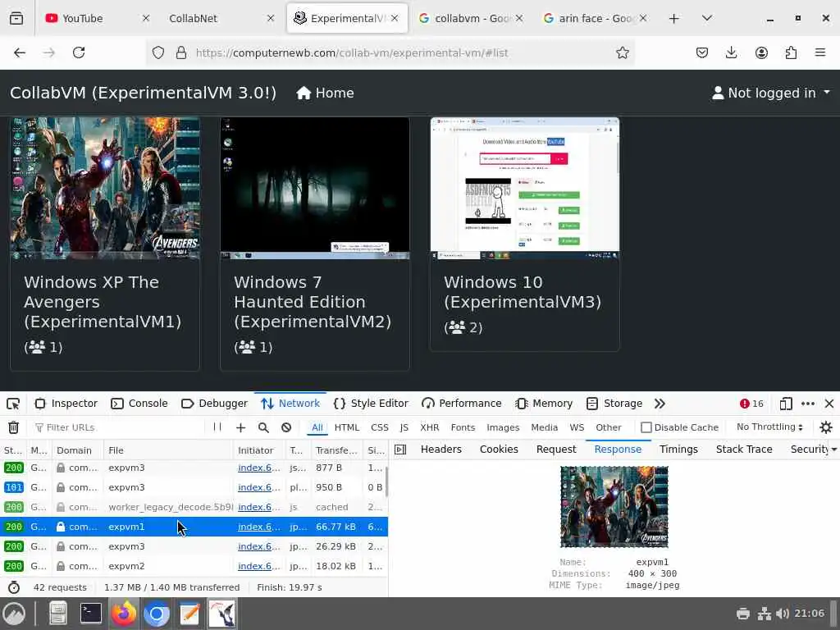
Task: Filter requests by All type
Action: coord(317,427)
